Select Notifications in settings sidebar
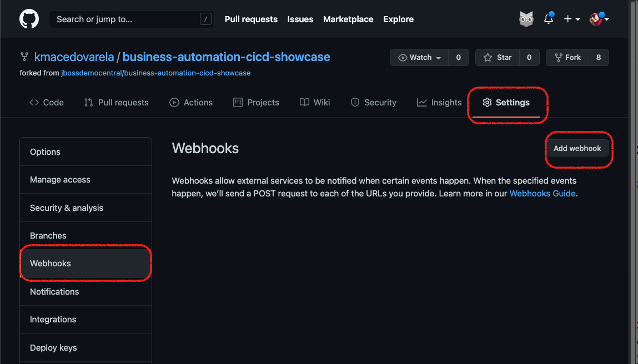This screenshot has width=638, height=364. [x=86, y=292]
